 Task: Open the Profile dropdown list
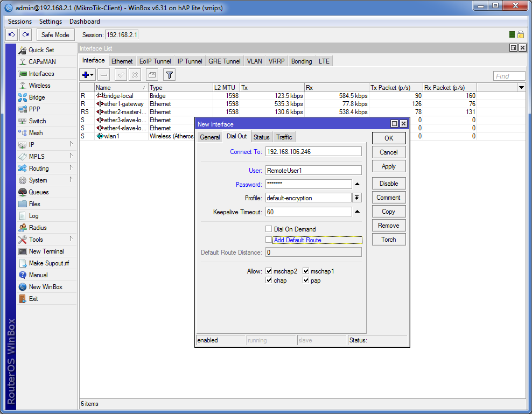tap(356, 198)
